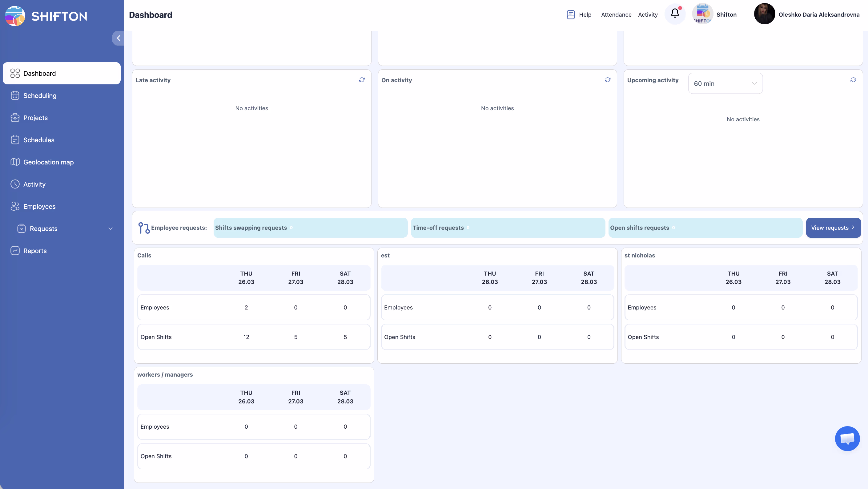Select Shifts swapping requests tile
The width and height of the screenshot is (868, 489).
pyautogui.click(x=310, y=228)
